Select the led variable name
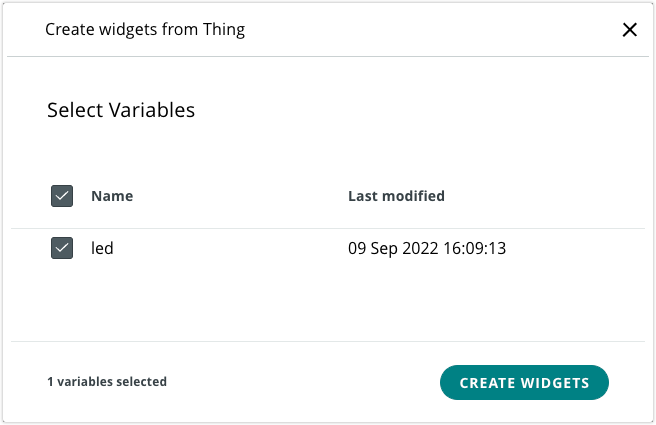 click(102, 248)
